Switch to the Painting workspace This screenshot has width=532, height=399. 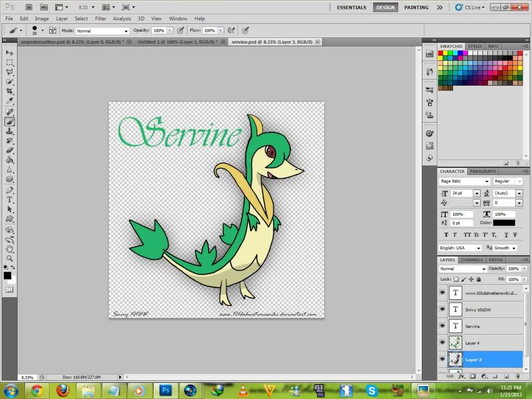click(x=416, y=7)
